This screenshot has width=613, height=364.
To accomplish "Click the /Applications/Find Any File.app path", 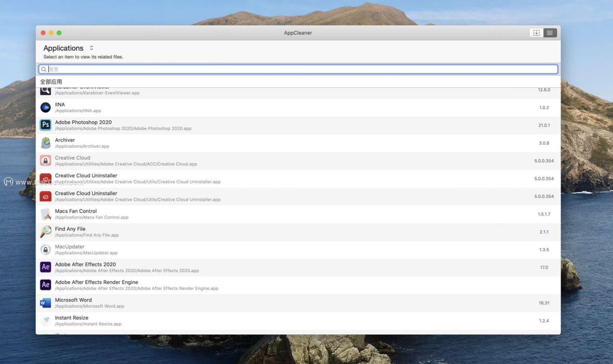I will click(x=87, y=235).
